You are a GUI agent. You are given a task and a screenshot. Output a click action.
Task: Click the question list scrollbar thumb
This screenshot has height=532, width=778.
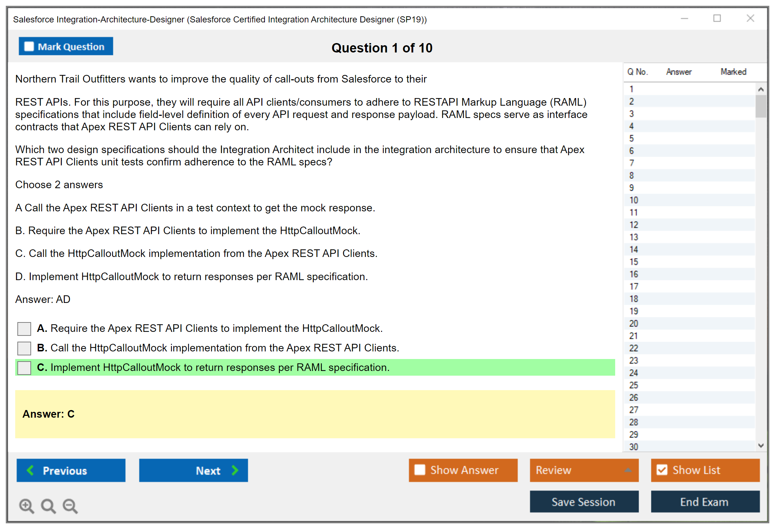pos(761,106)
